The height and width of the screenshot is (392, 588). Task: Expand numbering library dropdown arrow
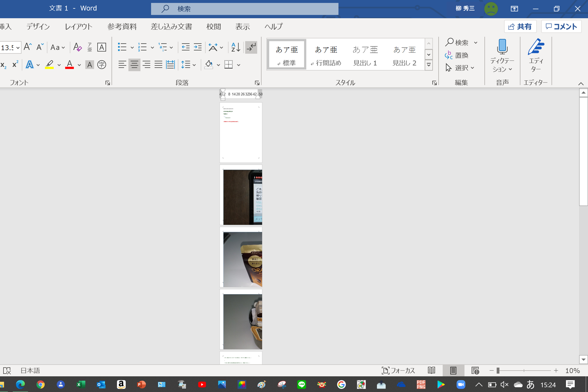pyautogui.click(x=152, y=48)
